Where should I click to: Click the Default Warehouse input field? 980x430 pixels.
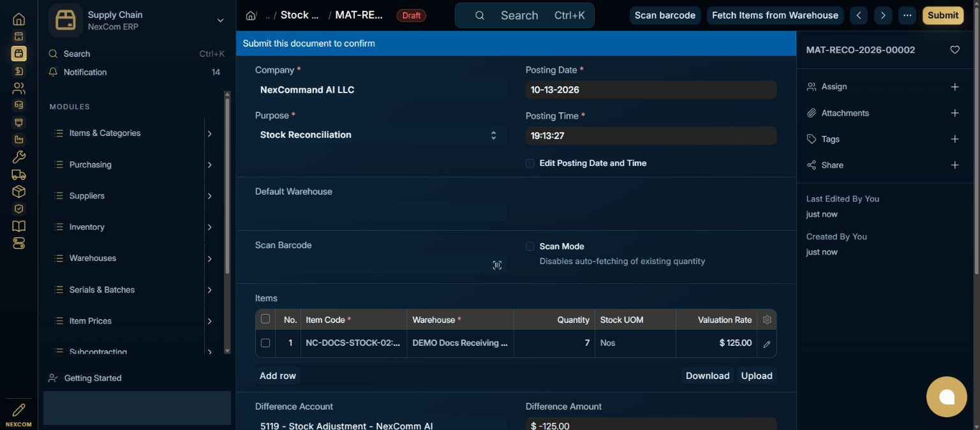[380, 211]
